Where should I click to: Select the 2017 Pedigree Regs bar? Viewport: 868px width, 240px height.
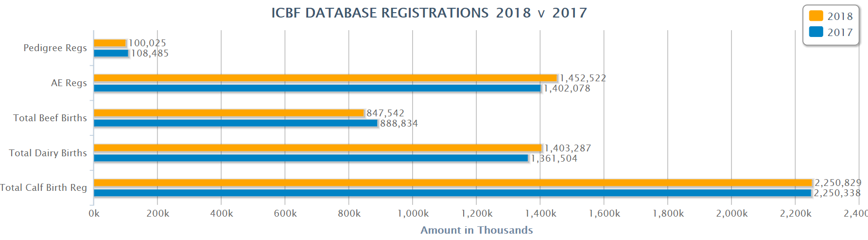(111, 53)
